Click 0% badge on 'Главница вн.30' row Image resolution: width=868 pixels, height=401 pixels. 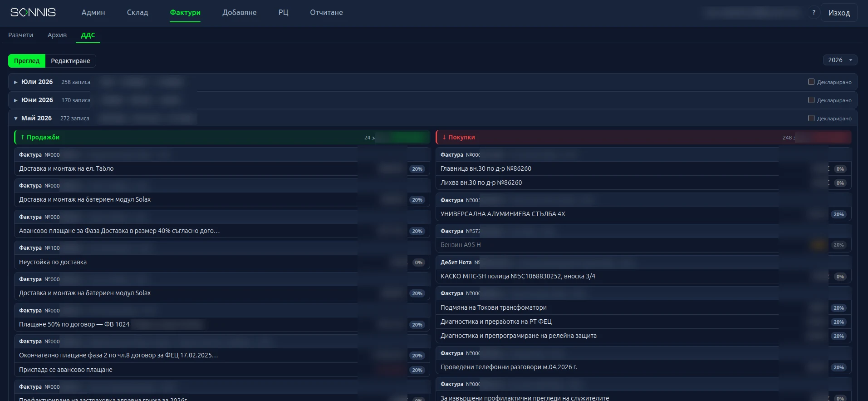(840, 169)
